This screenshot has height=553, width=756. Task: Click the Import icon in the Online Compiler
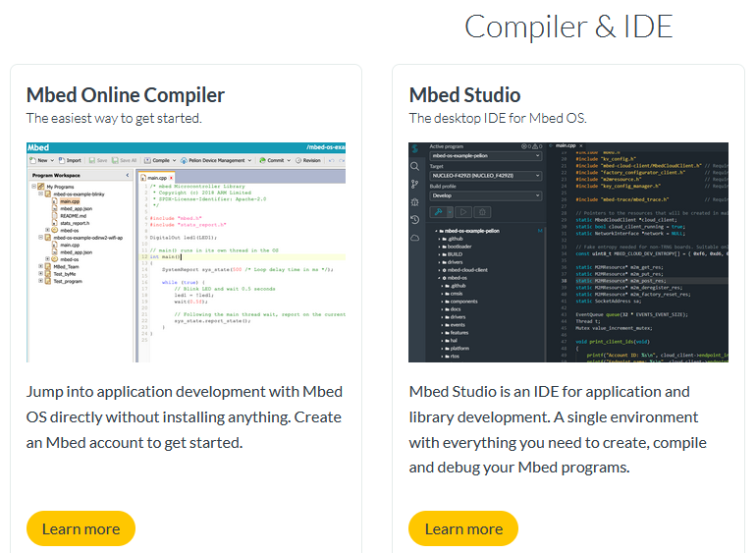click(x=70, y=159)
